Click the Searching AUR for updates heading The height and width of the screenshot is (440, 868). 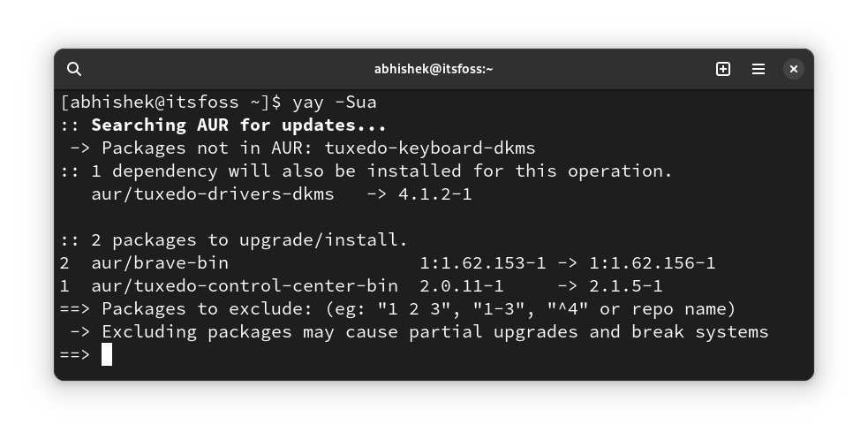[238, 125]
